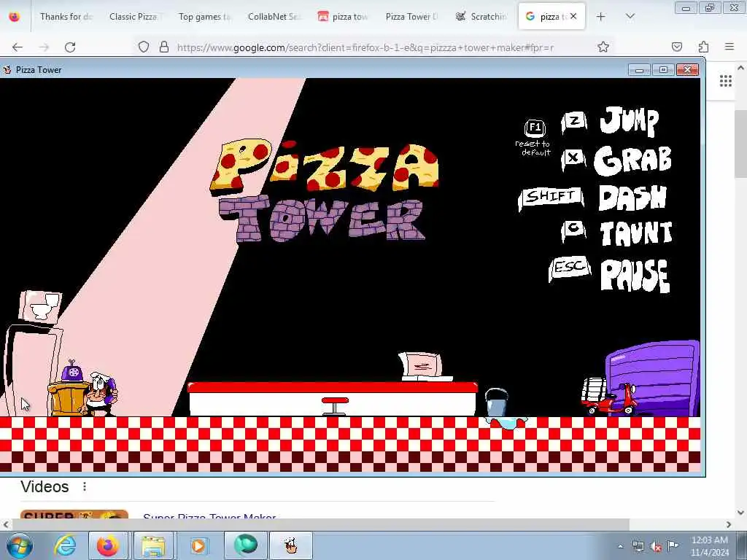Click the Pizza Tower window title icon

7,70
